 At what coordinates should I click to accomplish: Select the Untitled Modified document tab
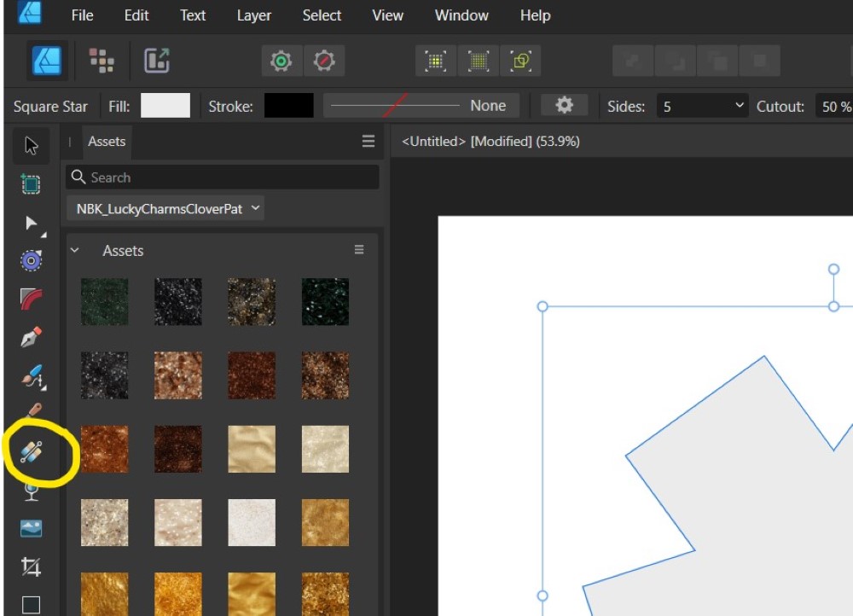point(490,142)
